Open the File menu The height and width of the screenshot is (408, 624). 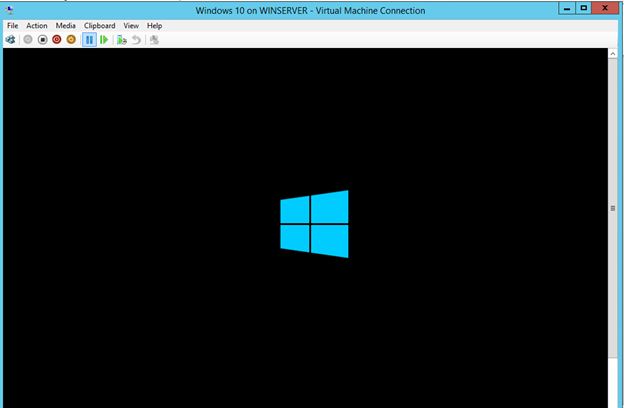click(x=13, y=25)
